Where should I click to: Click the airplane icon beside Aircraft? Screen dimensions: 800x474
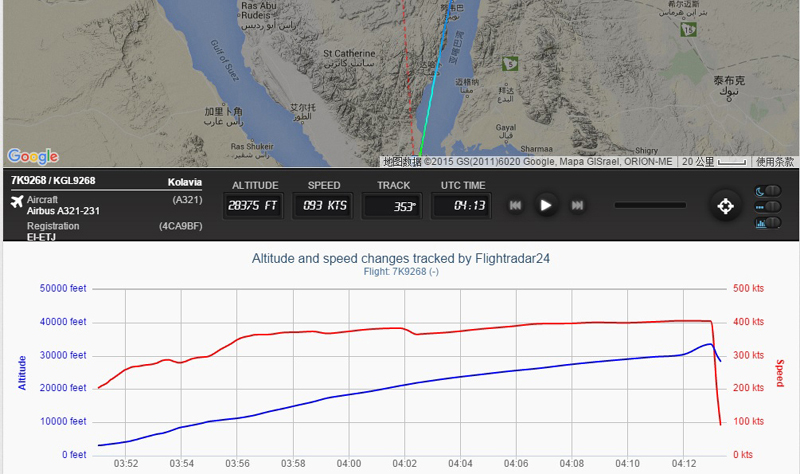pos(16,203)
